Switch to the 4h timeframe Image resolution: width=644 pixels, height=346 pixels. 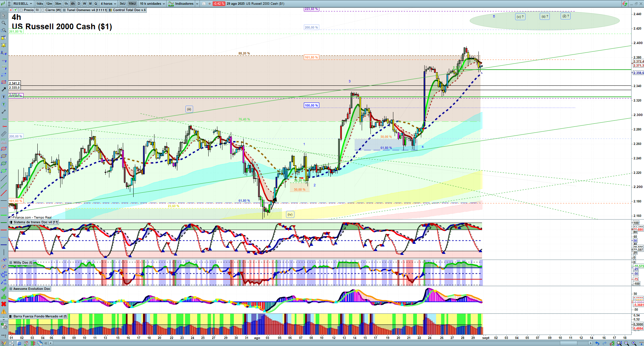point(73,4)
